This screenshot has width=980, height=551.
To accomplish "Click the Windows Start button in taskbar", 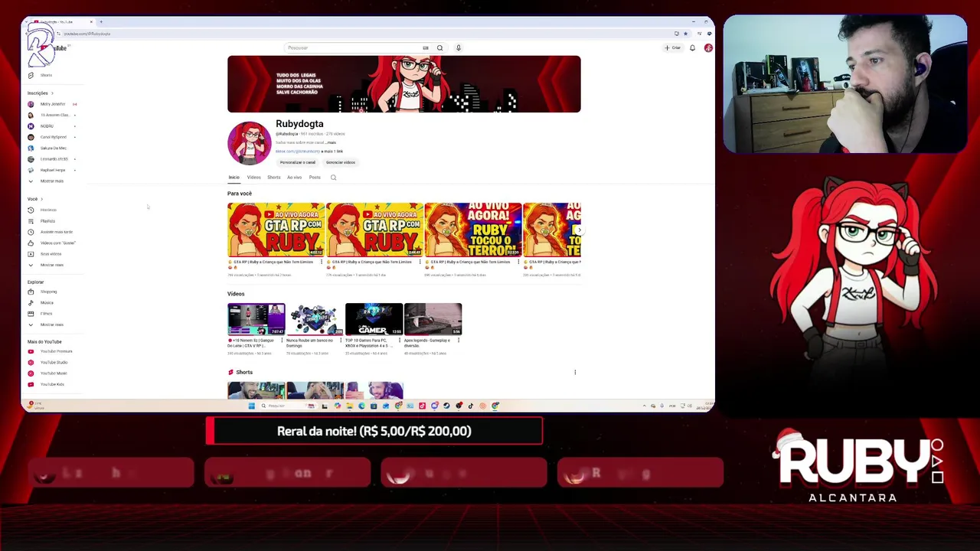I will pos(251,406).
